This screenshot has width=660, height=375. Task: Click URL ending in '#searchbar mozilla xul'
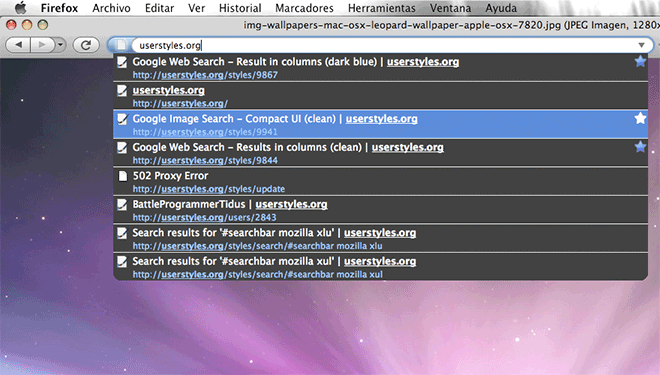pos(258,274)
